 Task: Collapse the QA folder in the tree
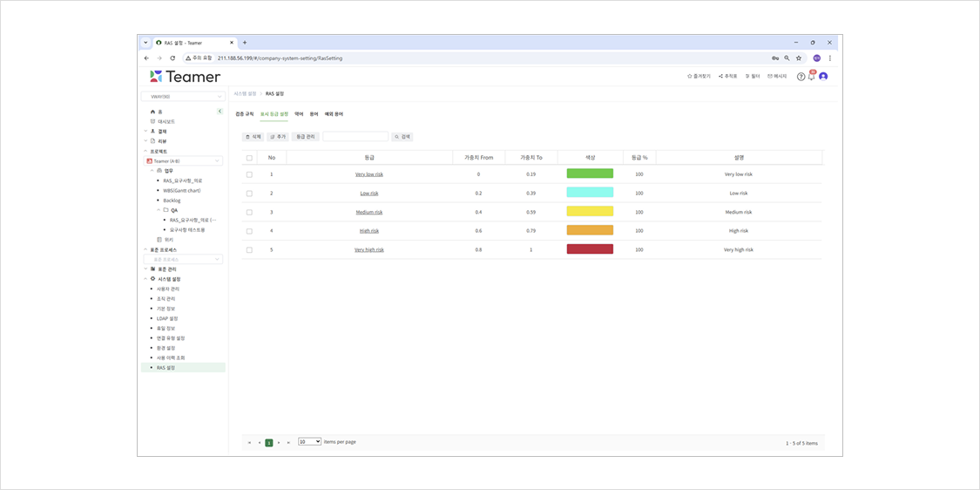[159, 210]
